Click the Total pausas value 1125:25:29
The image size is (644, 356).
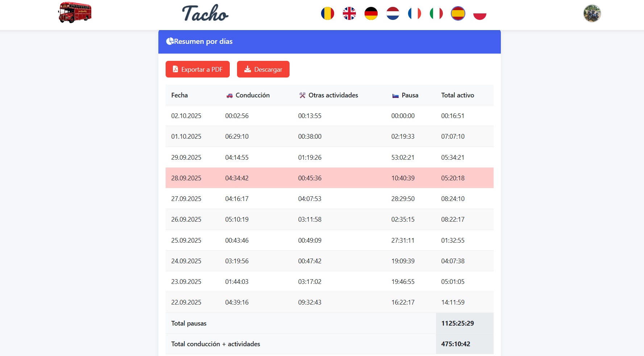coord(457,323)
